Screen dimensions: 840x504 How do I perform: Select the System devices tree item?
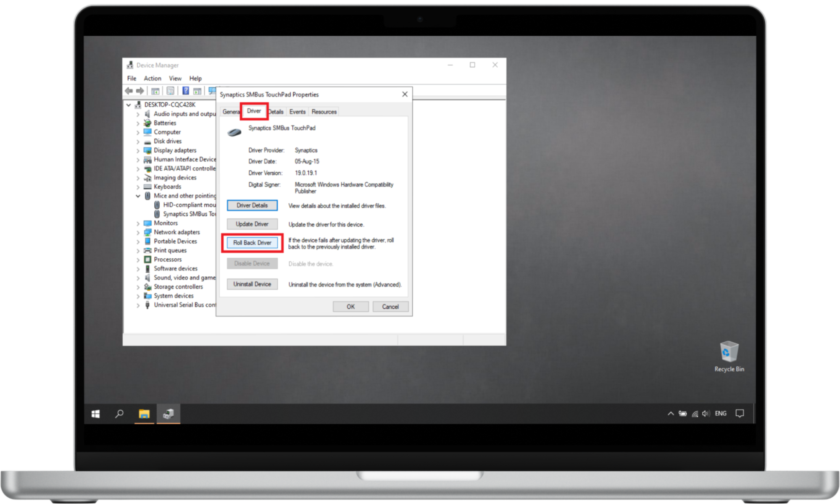[x=174, y=296]
